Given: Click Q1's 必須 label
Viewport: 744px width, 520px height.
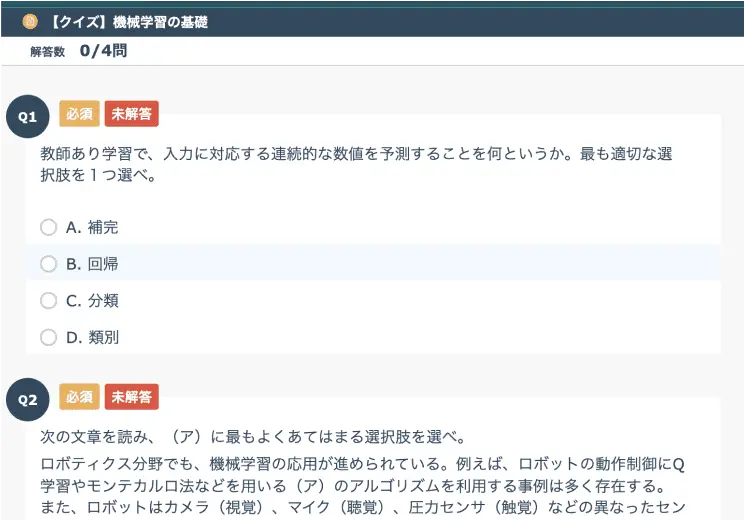Looking at the screenshot, I should click(80, 114).
